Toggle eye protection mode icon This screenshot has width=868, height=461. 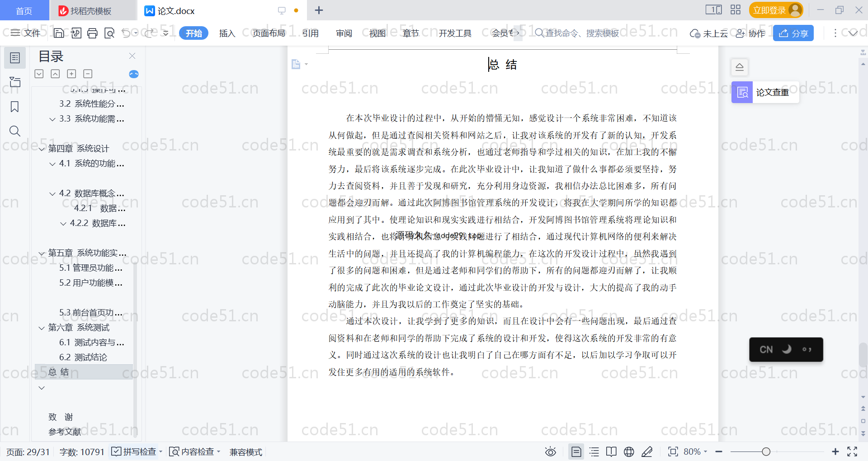pyautogui.click(x=550, y=452)
